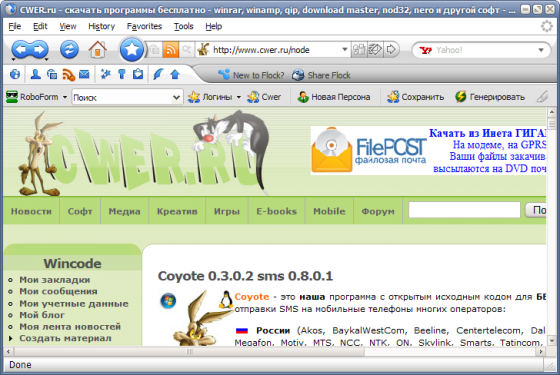Open the E-books site tab
Screen dimensions: 560x375
[x=276, y=211]
